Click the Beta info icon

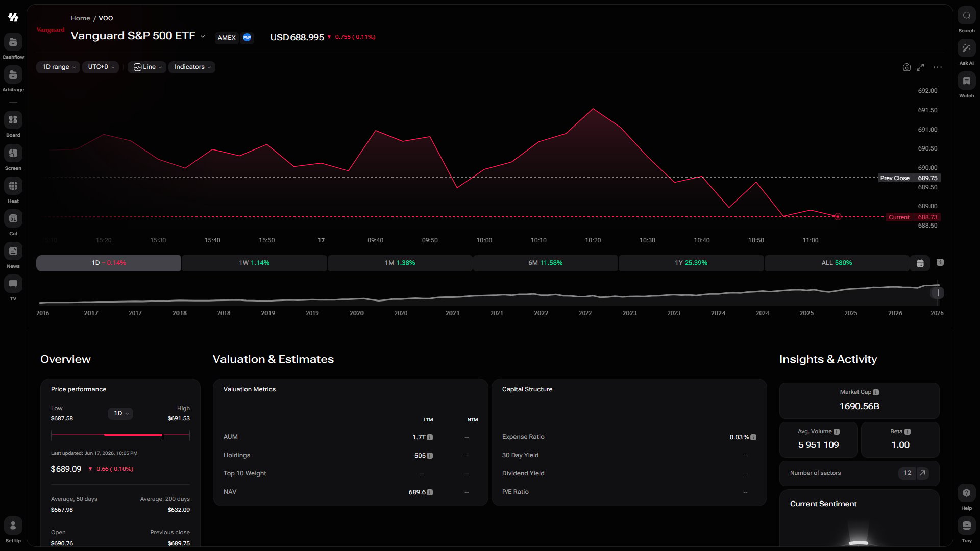coord(908,432)
